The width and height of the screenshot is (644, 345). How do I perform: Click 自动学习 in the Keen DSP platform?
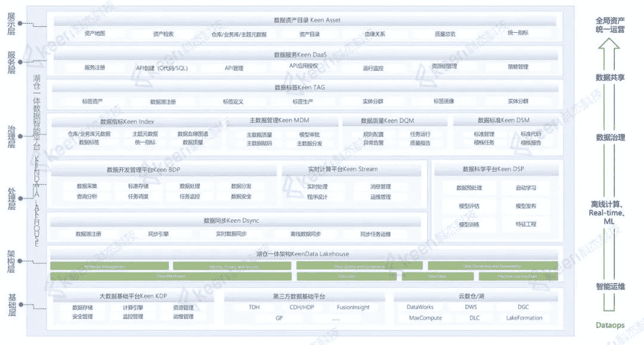526,188
